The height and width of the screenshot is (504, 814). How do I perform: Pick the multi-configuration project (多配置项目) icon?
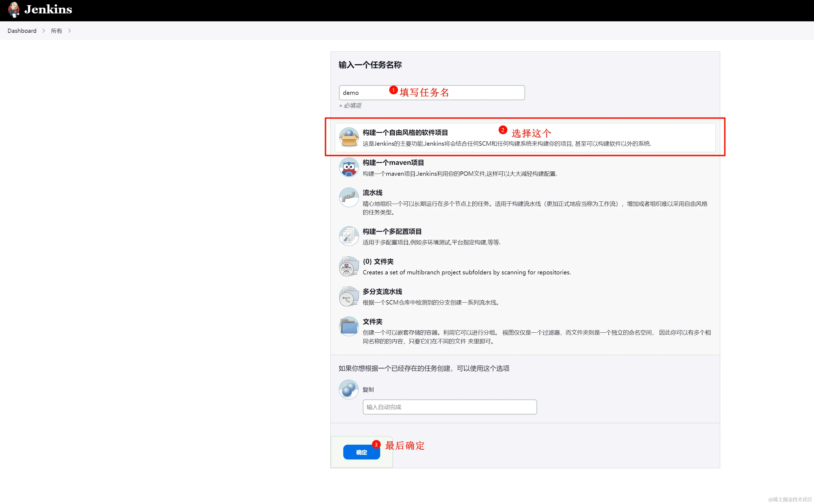pos(349,236)
